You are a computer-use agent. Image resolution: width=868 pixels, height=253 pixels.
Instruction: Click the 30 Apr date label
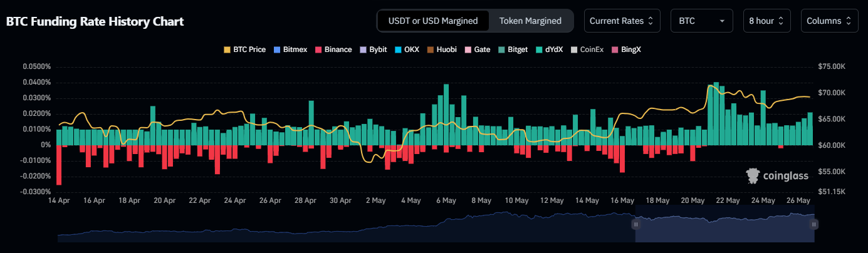click(x=340, y=201)
